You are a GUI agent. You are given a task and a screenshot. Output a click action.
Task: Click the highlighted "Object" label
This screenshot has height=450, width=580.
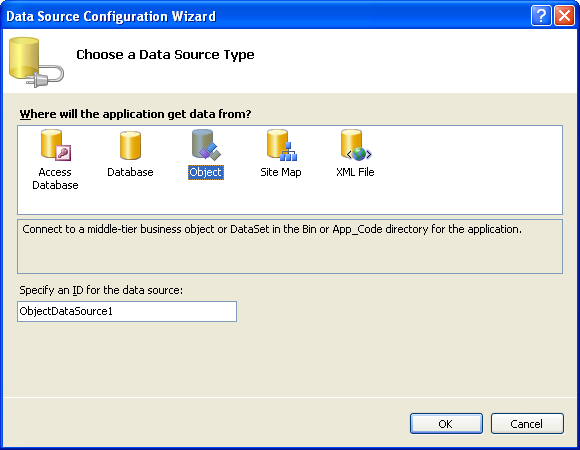pyautogui.click(x=206, y=172)
